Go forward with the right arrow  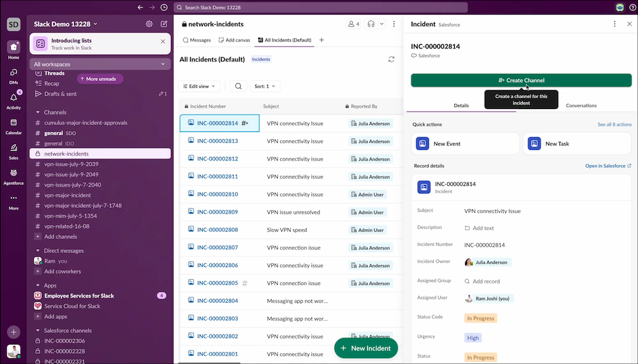(152, 7)
